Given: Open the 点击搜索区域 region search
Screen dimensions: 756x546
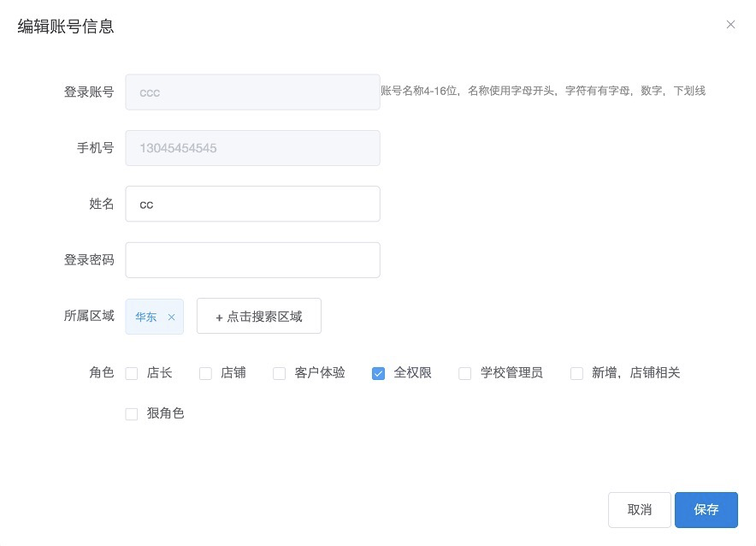Looking at the screenshot, I should (259, 316).
